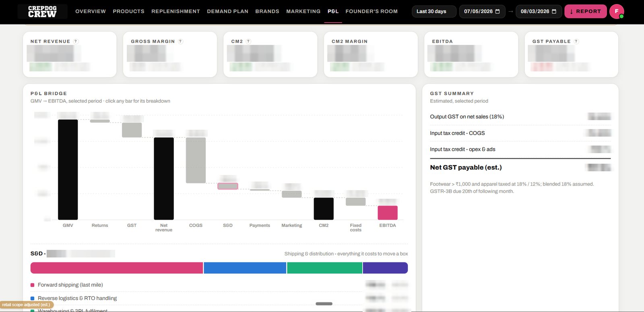Switch to the Overview tab
Viewport: 644px width, 312px height.
tap(91, 11)
